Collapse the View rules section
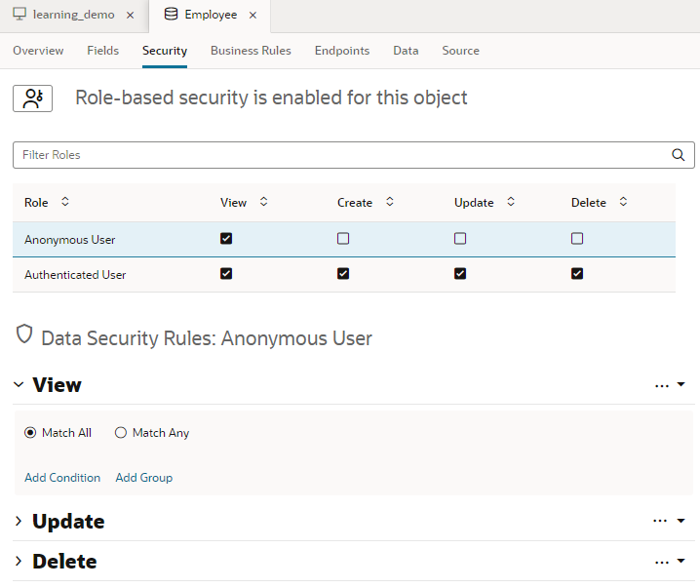The height and width of the screenshot is (588, 700). 19,385
